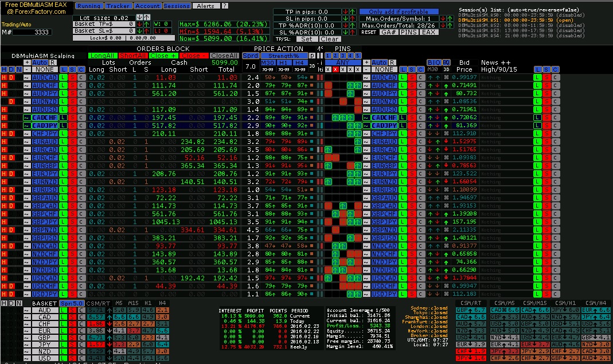
Task: Click the TP/SL Set button
Action: tap(306, 39)
